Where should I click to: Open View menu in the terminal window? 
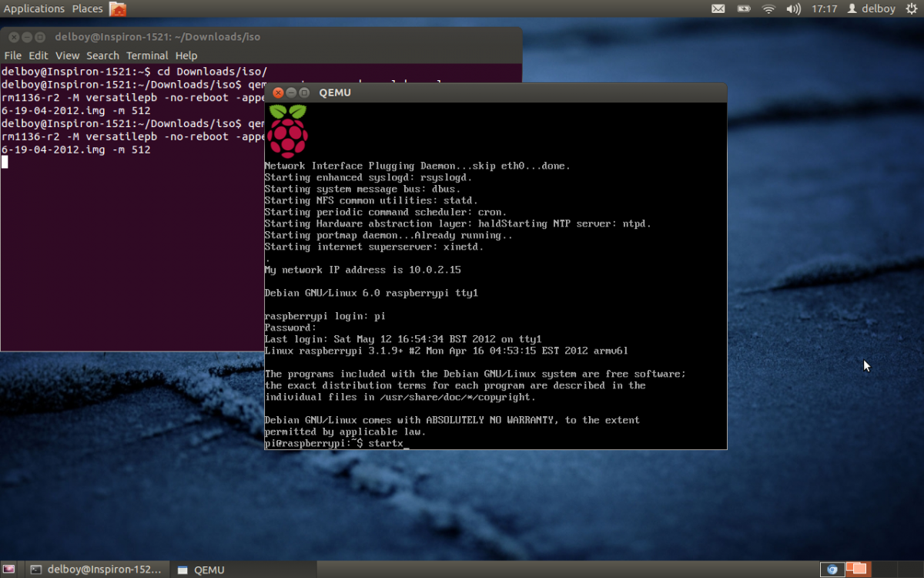tap(67, 55)
